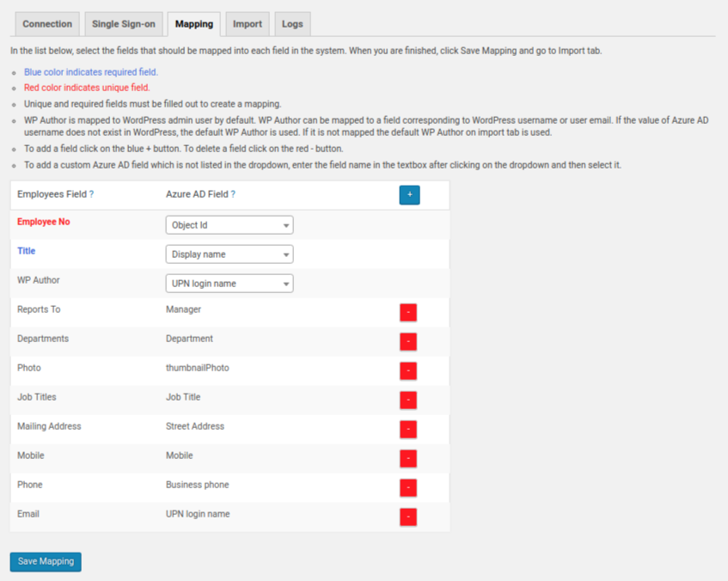Click the Manager Azure AD value
The image size is (728, 581).
pyautogui.click(x=183, y=309)
